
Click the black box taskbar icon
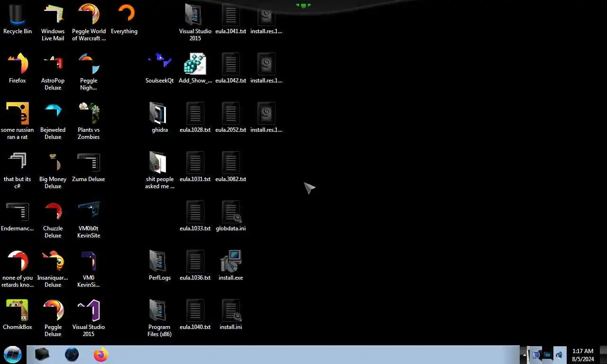point(42,355)
